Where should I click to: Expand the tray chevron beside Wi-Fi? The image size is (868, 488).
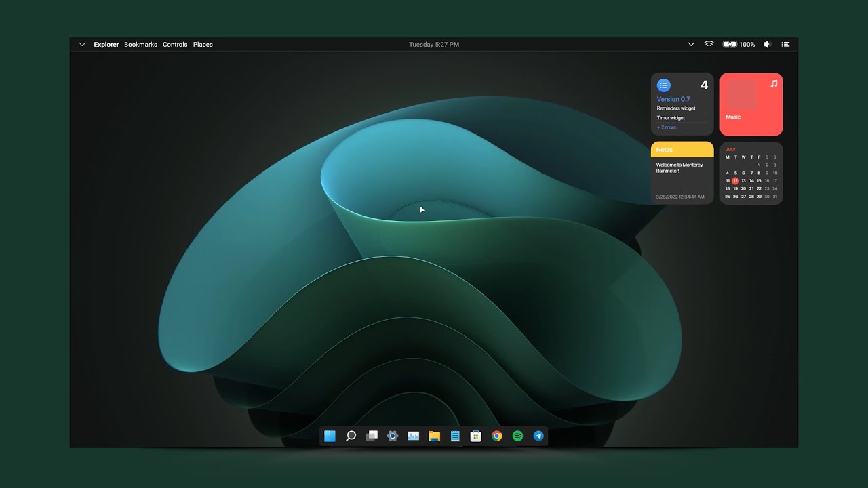(x=691, y=44)
